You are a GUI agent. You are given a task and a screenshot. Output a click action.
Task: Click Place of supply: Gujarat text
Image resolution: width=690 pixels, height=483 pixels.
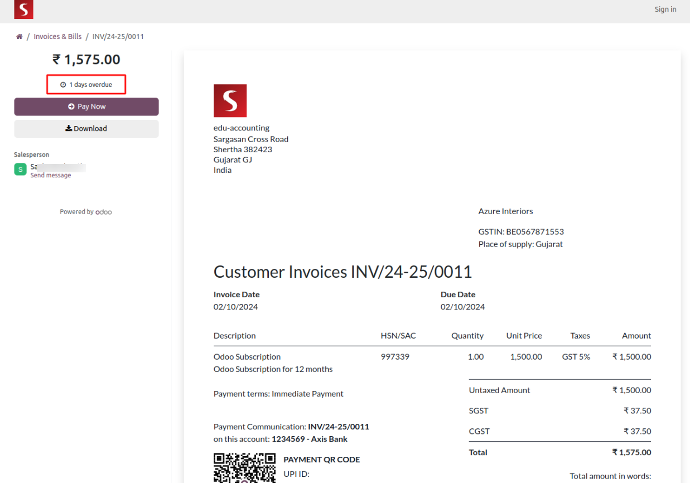coord(520,244)
